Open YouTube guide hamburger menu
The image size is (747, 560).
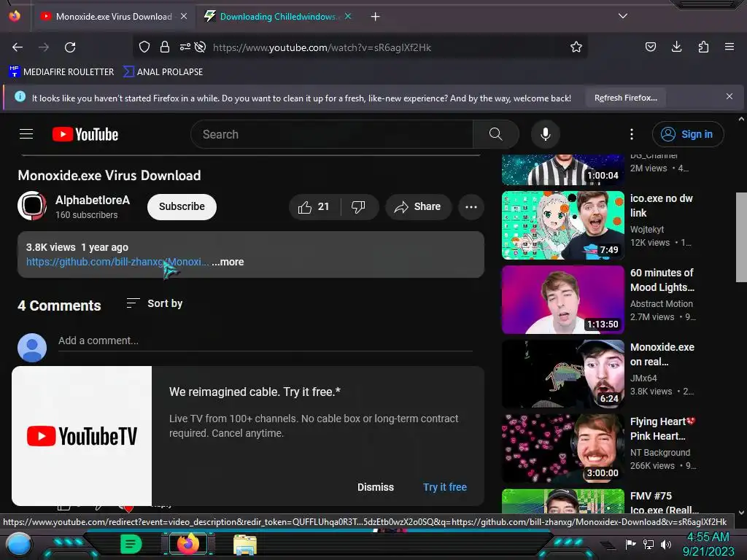(x=26, y=134)
